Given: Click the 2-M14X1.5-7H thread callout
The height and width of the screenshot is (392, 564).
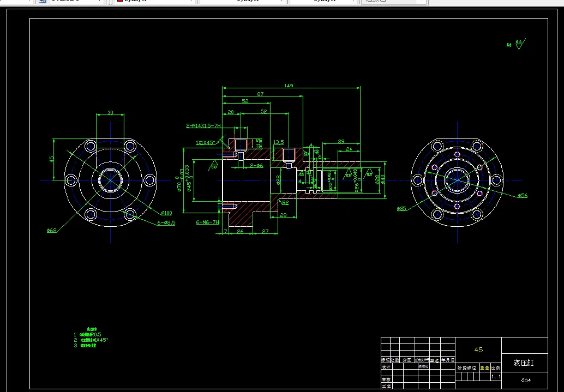Looking at the screenshot, I should 203,126.
